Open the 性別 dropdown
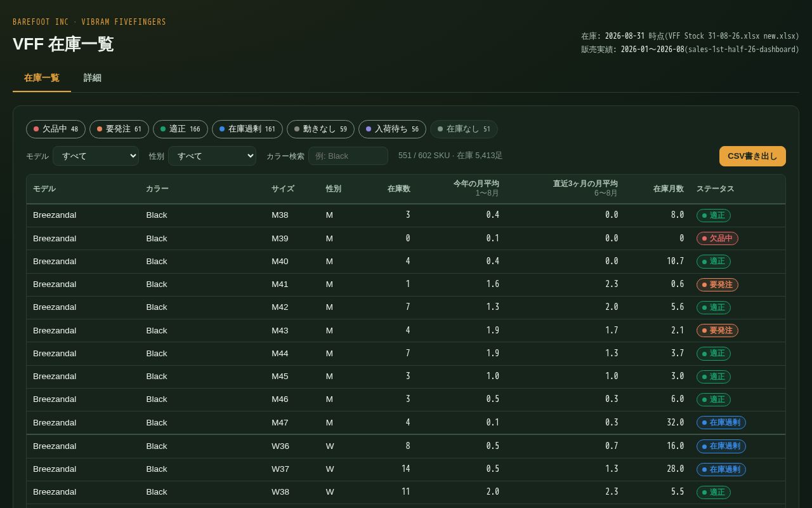 (212, 156)
